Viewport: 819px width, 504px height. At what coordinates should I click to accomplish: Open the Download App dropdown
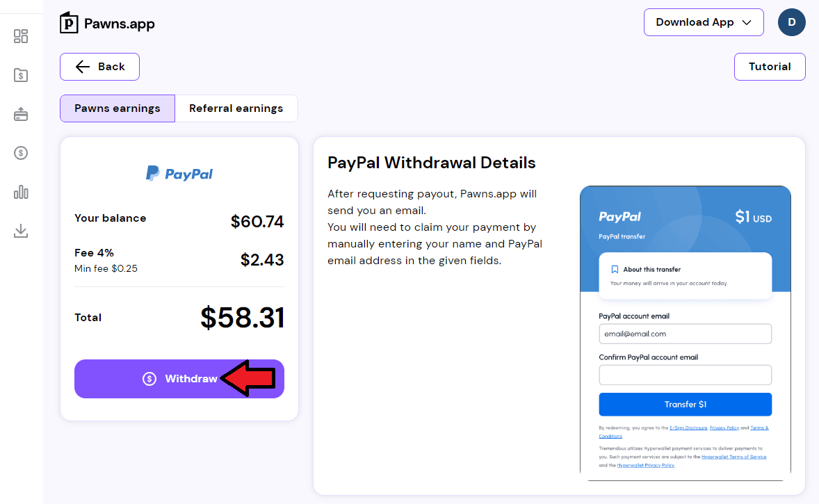(x=703, y=22)
